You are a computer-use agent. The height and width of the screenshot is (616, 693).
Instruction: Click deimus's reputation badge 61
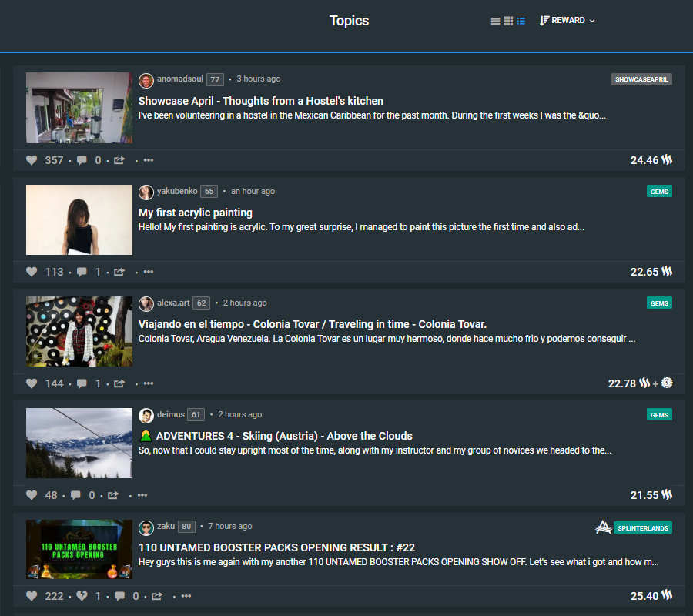tap(196, 414)
